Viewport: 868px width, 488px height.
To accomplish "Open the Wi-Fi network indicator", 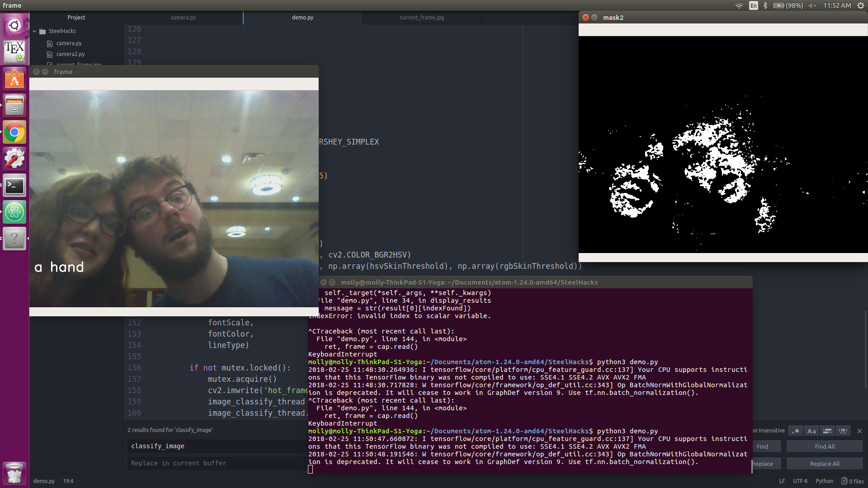I will (x=739, y=5).
